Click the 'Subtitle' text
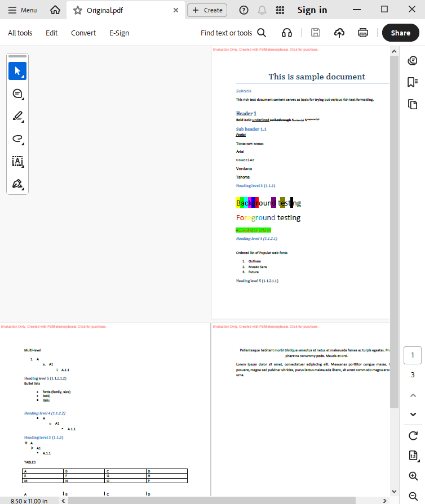Viewport: 425px width, 504px height. [x=244, y=91]
